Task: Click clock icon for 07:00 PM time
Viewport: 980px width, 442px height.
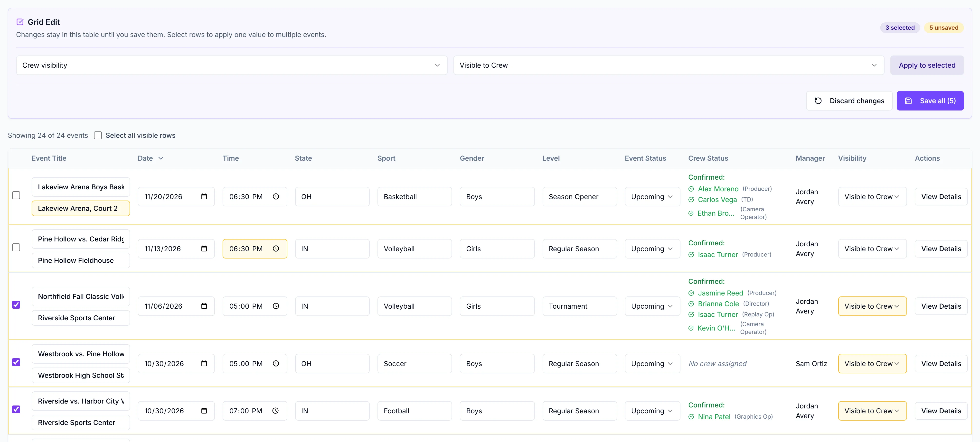Action: 275,410
